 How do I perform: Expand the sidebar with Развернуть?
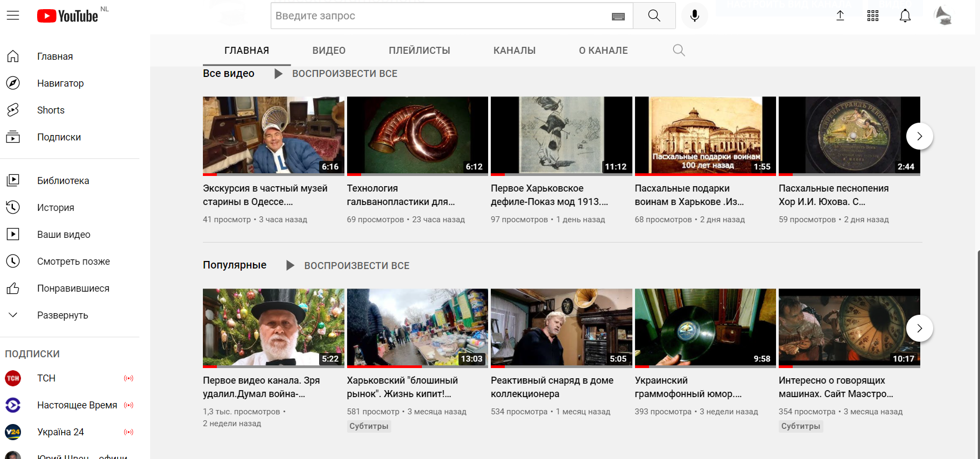pos(62,315)
